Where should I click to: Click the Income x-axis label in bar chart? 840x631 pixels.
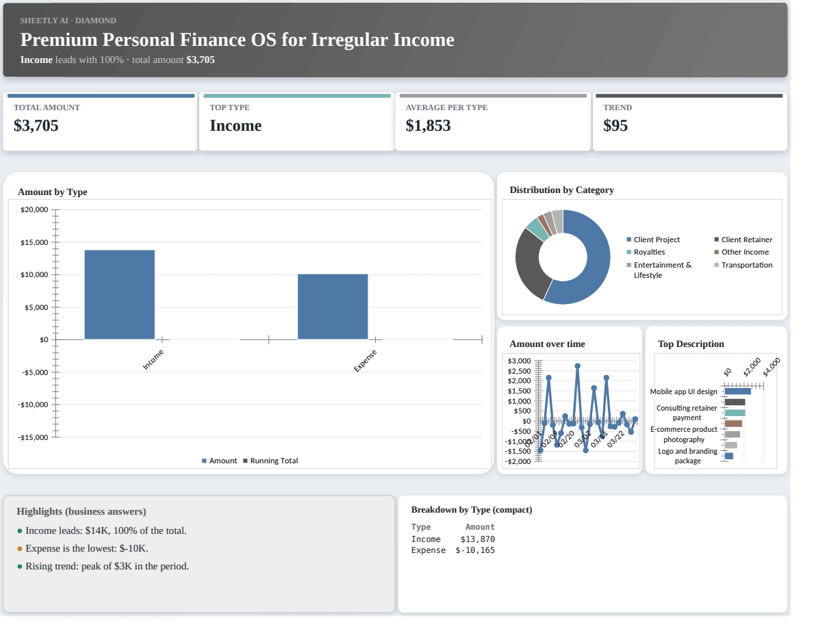tap(153, 360)
